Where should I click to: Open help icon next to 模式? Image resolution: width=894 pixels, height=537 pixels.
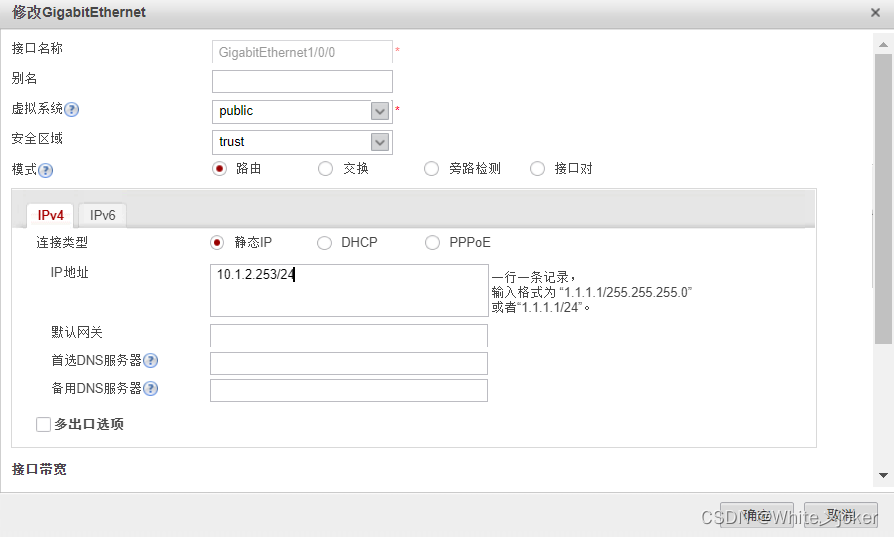(45, 170)
